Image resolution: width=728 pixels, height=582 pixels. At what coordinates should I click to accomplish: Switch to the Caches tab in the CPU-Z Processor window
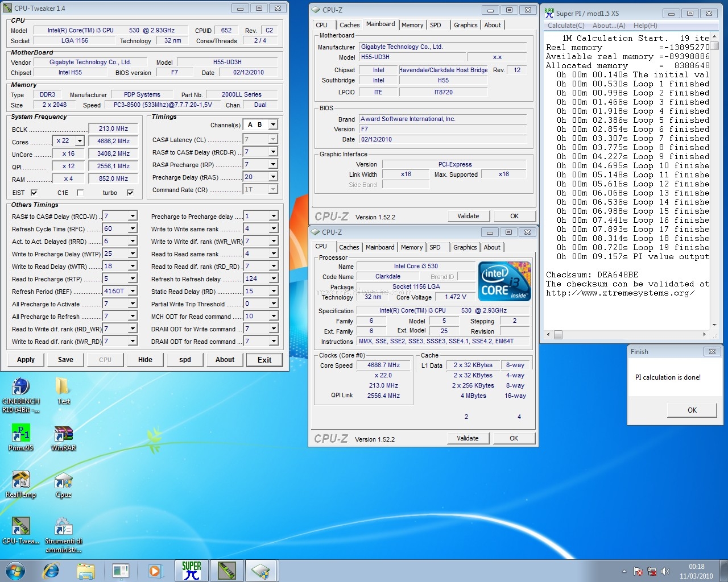(349, 247)
